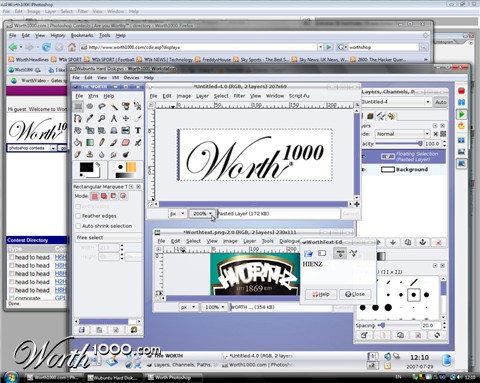This screenshot has height=383, width=480.
Task: Select the Move tool
Action: pyautogui.click(x=126, y=118)
